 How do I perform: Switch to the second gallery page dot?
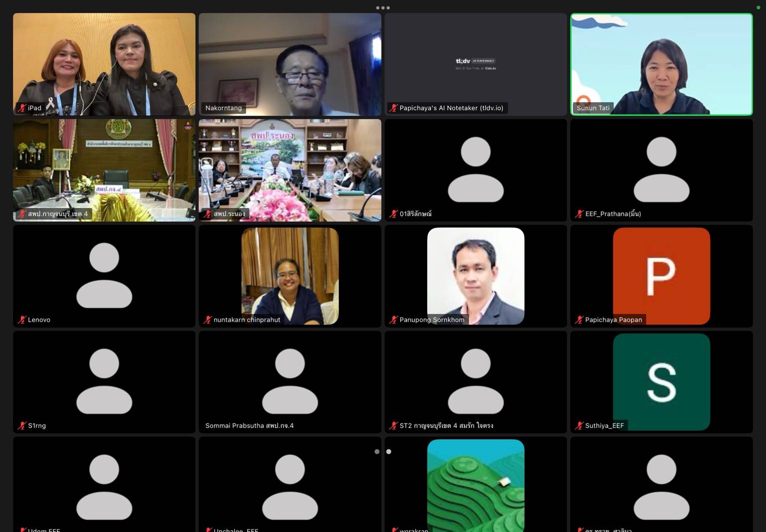tap(389, 452)
